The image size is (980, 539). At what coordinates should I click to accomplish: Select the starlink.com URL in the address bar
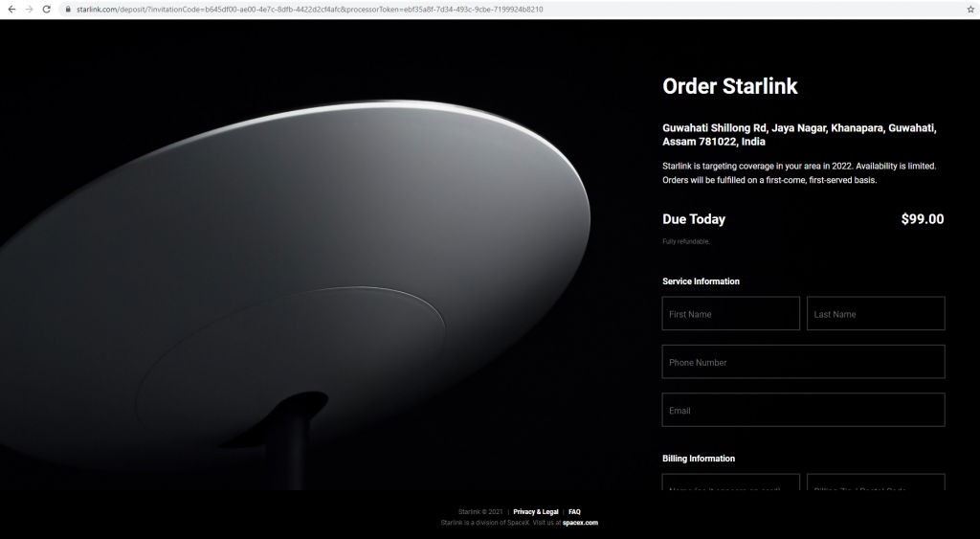(x=309, y=10)
